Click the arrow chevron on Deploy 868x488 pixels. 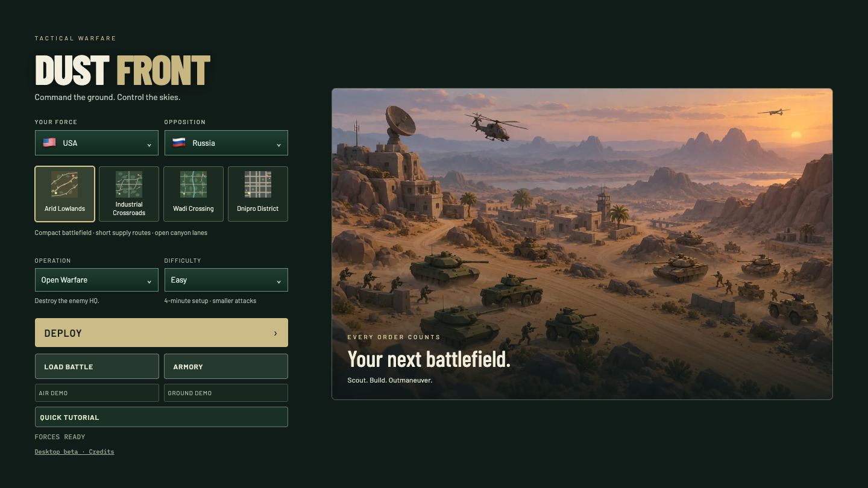tap(275, 333)
